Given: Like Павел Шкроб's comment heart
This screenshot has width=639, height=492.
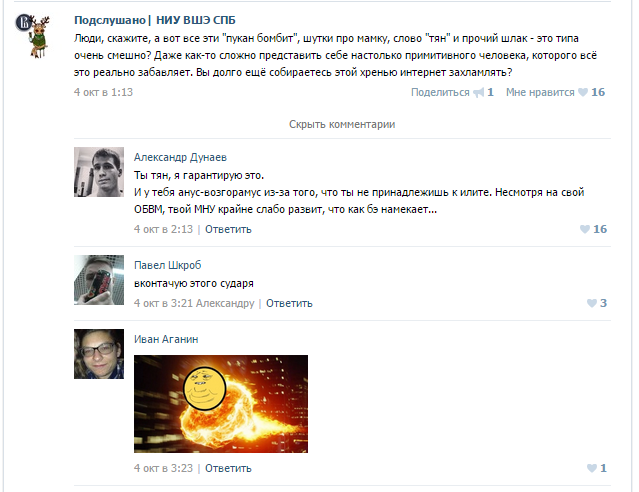Looking at the screenshot, I should point(592,303).
